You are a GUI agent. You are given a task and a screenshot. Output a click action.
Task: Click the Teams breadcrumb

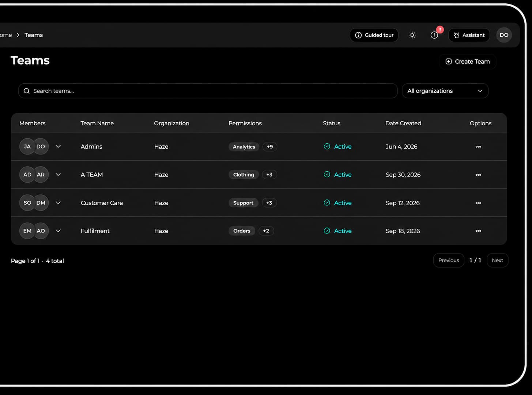point(34,35)
